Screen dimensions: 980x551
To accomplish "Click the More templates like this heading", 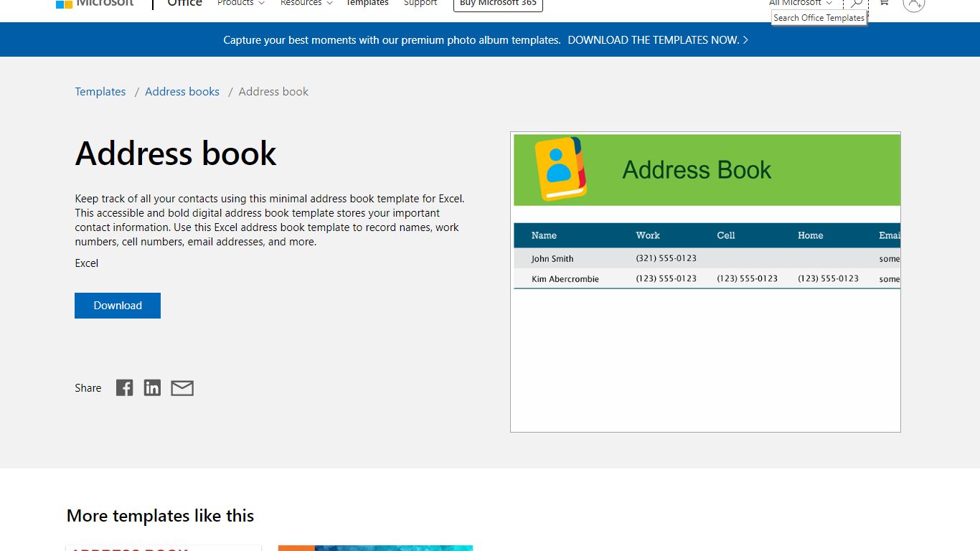I will (x=161, y=516).
